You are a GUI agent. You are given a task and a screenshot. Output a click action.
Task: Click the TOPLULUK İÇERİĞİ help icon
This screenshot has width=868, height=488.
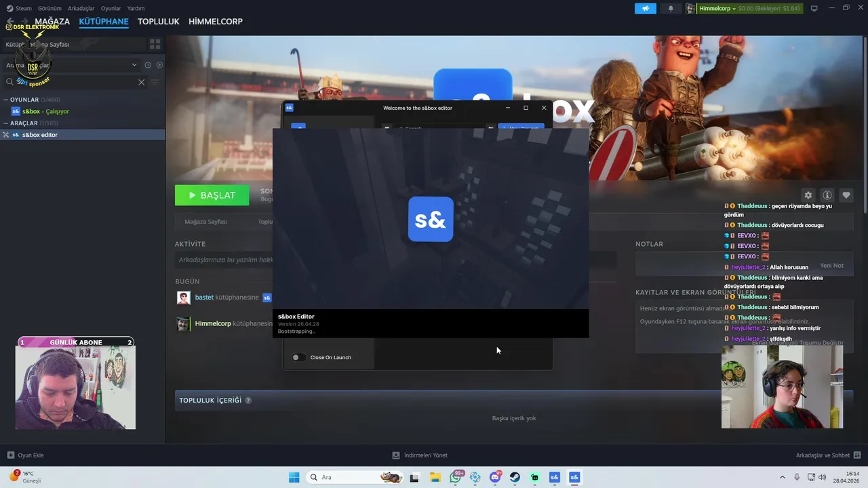248,401
